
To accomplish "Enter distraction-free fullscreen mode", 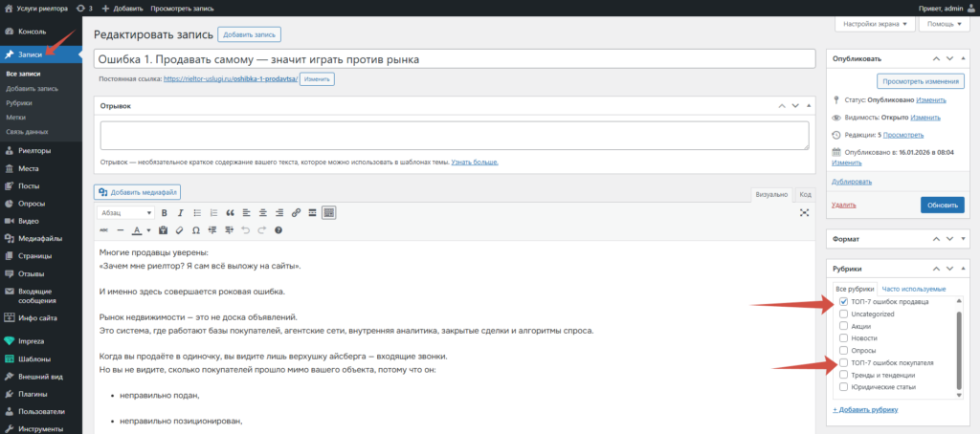I will tap(804, 213).
